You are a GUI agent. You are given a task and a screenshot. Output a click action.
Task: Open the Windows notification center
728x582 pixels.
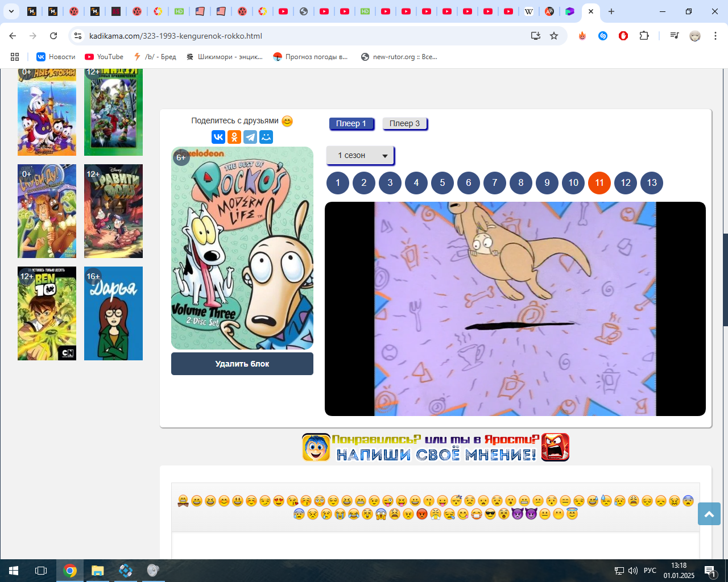coord(710,571)
